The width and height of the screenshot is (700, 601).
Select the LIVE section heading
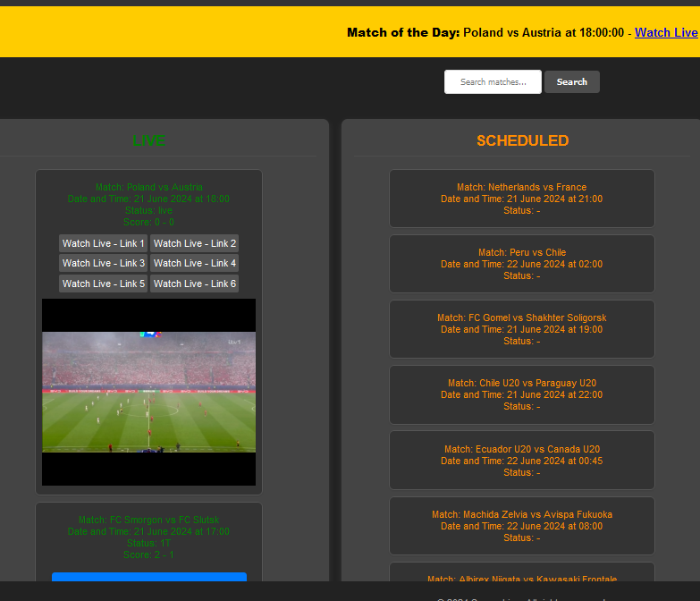[148, 140]
